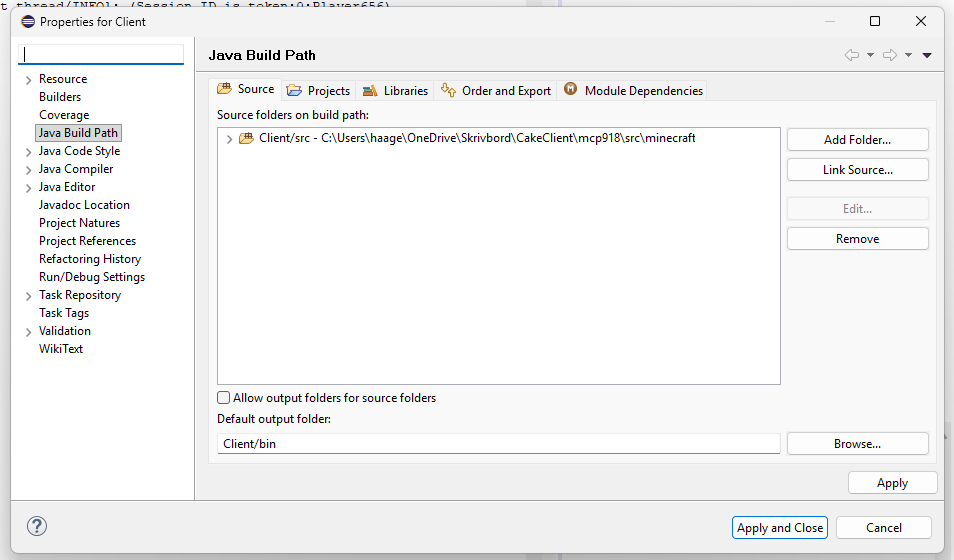Switch to the Source tab

tap(246, 89)
